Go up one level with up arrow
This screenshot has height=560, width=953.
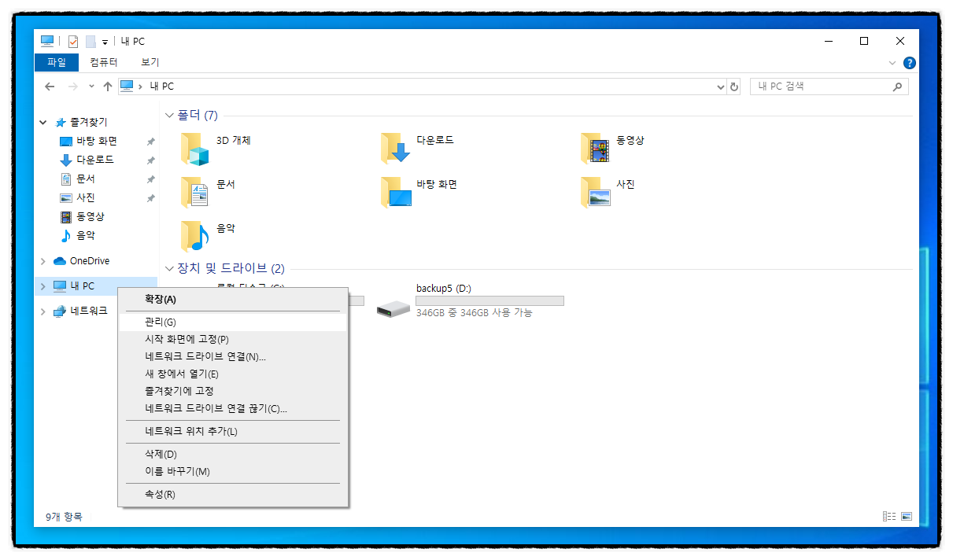[x=108, y=87]
